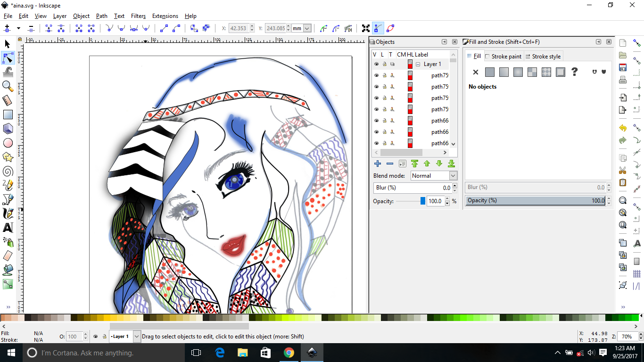Select the Zoom magnifier tool

pos(8,86)
